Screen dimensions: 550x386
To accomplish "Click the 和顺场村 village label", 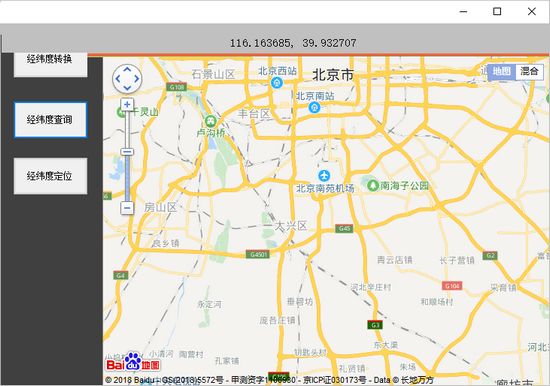I will coord(437,302).
